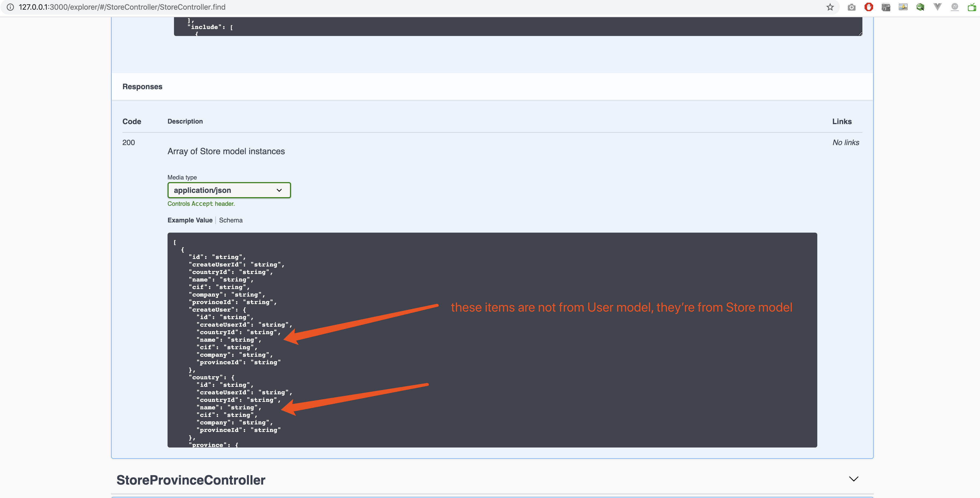
Task: Click the "Array of Store model instances" description
Action: coord(226,151)
